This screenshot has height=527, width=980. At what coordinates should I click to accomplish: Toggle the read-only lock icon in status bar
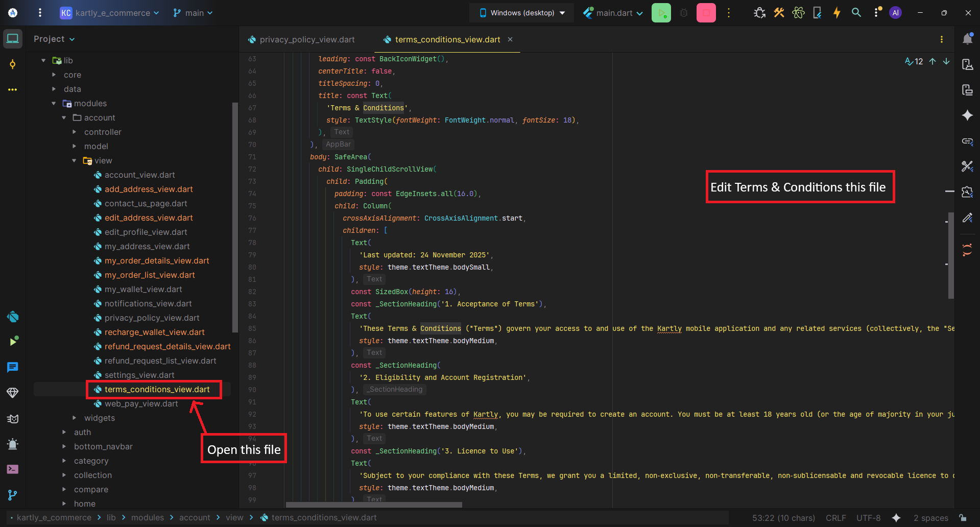pos(963,518)
